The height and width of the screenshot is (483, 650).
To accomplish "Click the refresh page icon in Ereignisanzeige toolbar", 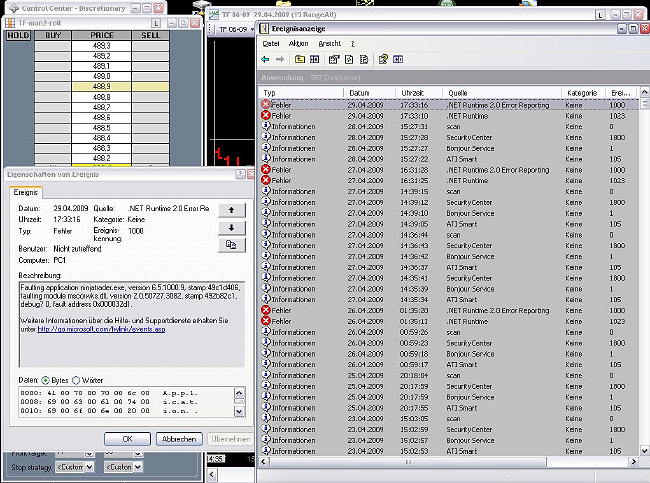I will (349, 60).
